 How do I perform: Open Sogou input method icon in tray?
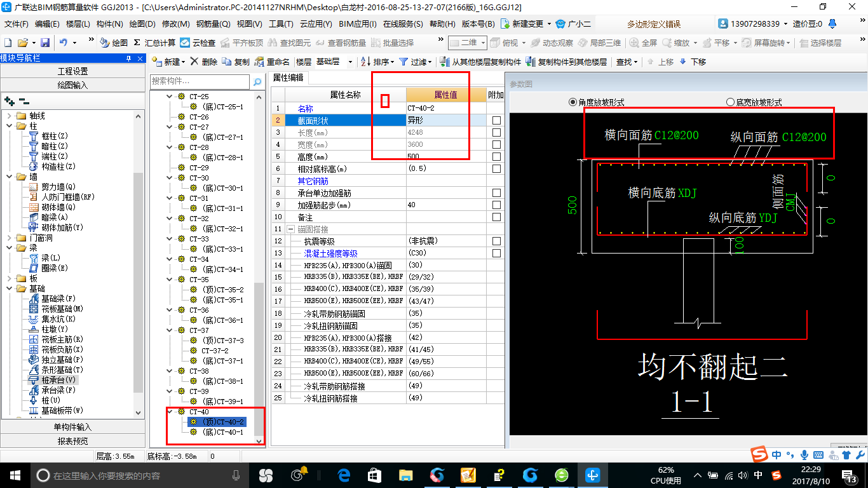tap(776, 475)
